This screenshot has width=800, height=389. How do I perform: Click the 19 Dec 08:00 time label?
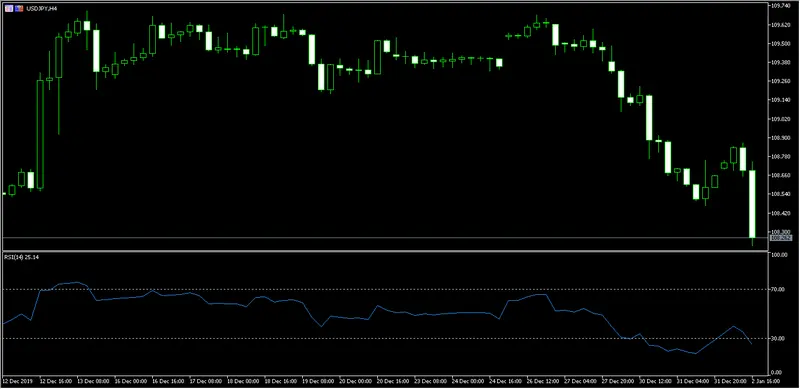pos(318,381)
